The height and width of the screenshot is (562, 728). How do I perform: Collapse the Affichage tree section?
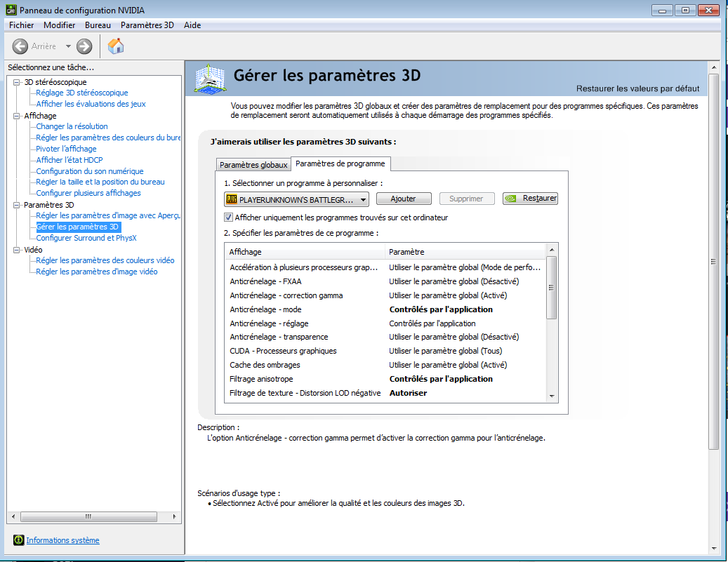18,116
